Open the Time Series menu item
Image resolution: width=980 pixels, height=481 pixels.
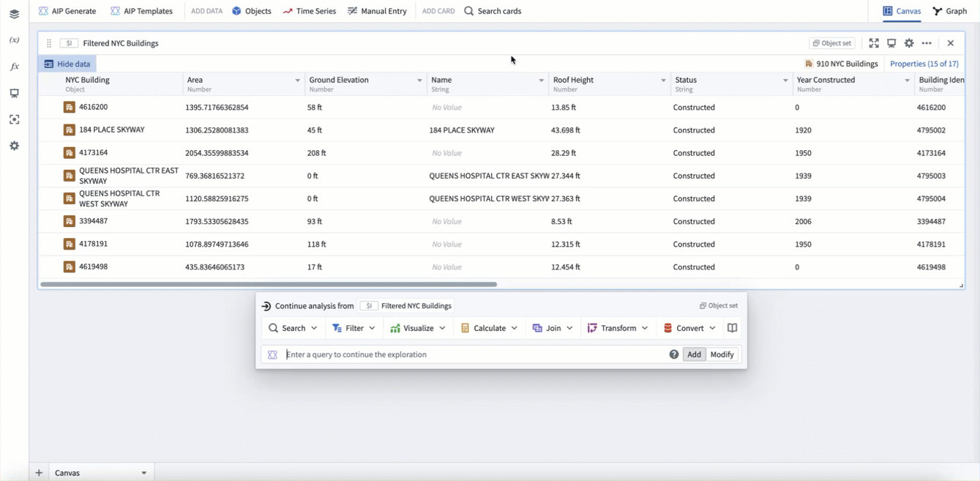point(310,11)
